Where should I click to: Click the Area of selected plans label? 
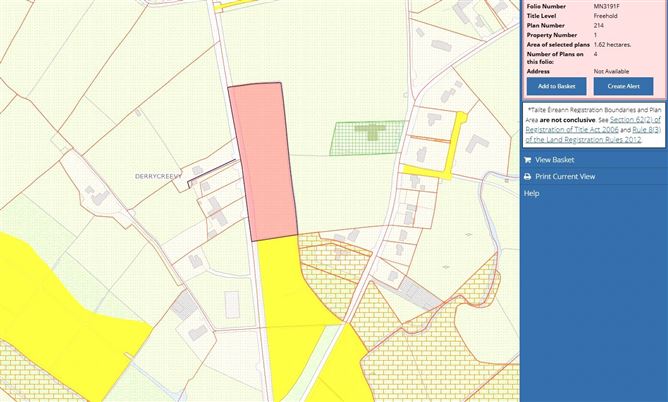coord(558,44)
